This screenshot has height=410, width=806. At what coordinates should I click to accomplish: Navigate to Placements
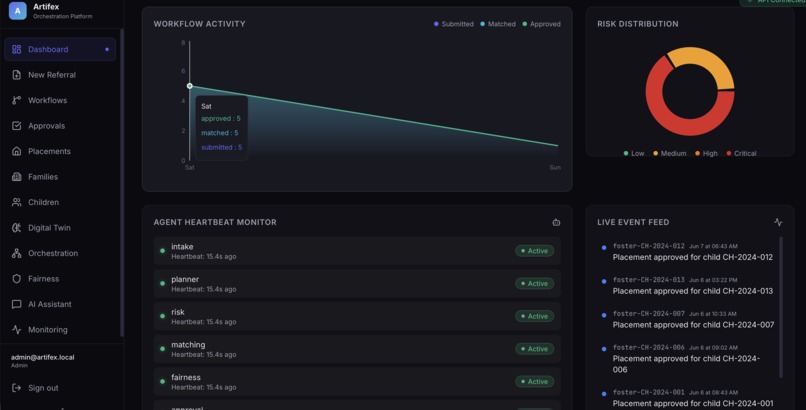60,151
